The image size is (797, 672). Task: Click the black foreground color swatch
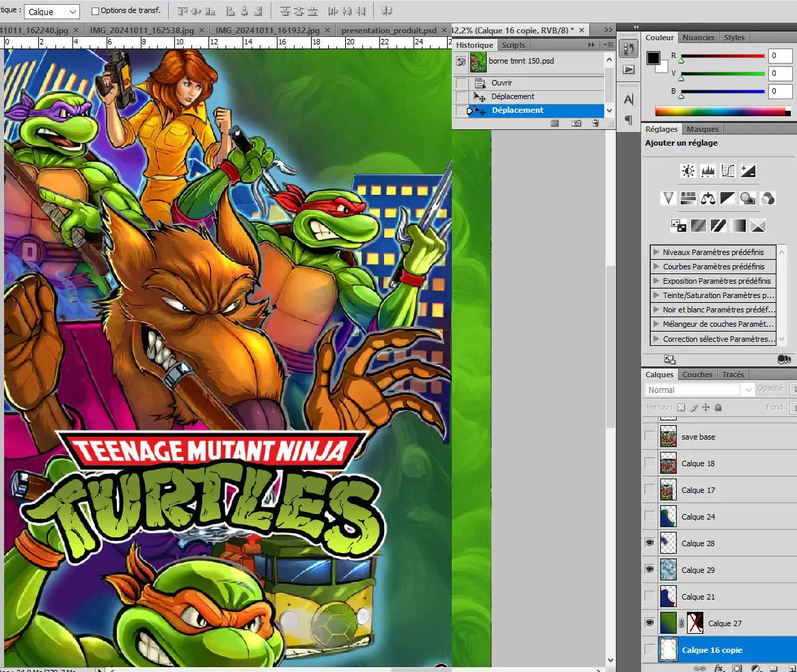(x=653, y=58)
